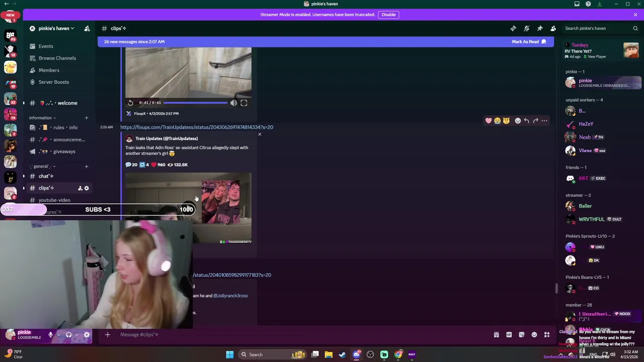The image size is (644, 362).
Task: Open the rules · info channel
Action: [x=59, y=128]
